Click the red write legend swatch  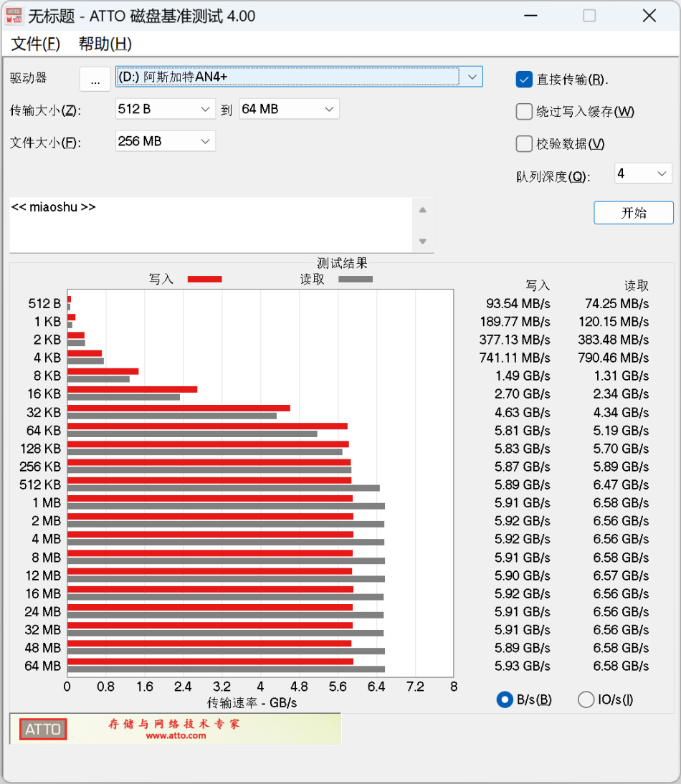point(204,279)
